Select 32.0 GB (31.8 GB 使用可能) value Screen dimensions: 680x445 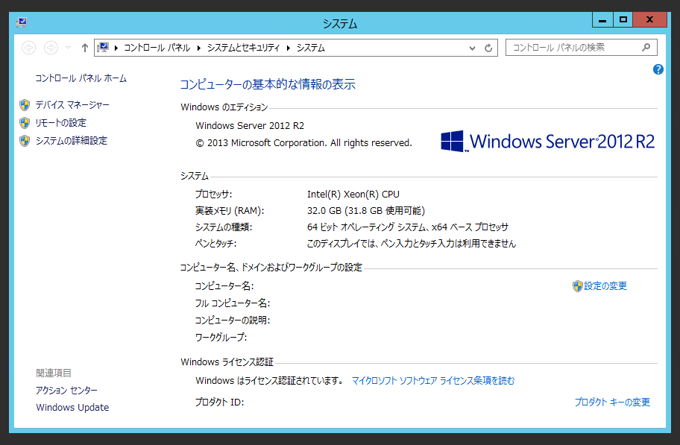(366, 211)
